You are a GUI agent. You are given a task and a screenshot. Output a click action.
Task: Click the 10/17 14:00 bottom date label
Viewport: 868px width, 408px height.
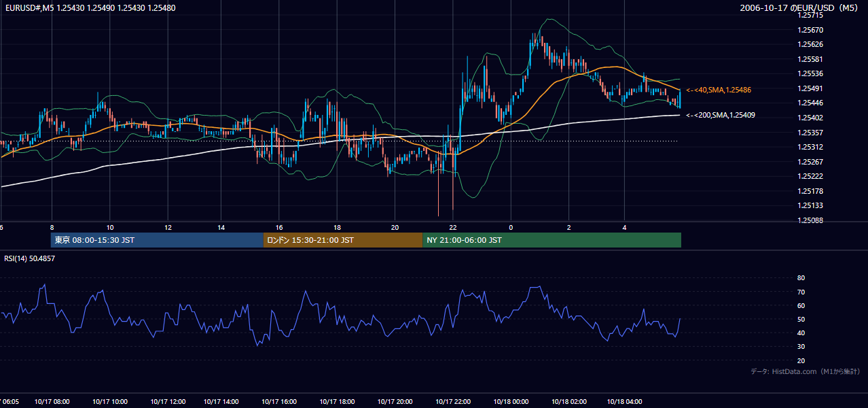pos(222,402)
